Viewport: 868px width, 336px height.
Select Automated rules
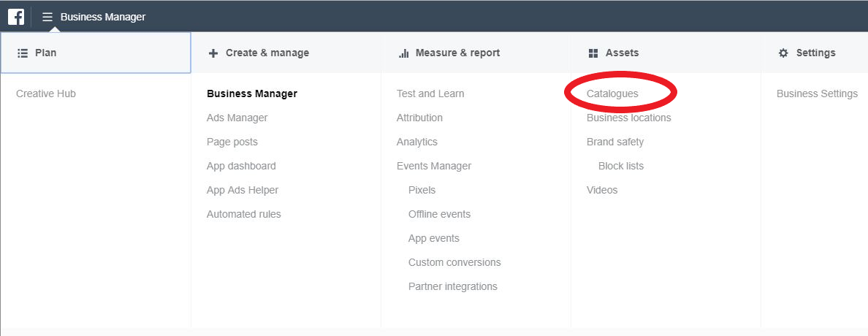point(243,214)
